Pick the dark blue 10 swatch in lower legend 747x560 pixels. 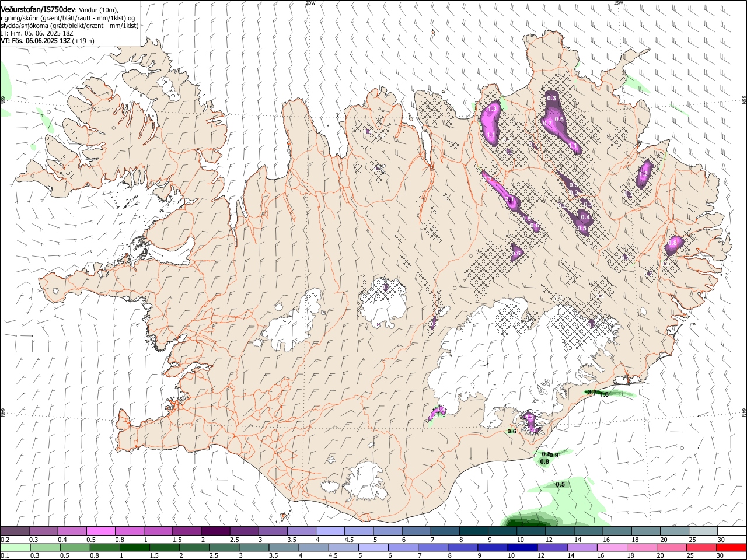coord(522,547)
